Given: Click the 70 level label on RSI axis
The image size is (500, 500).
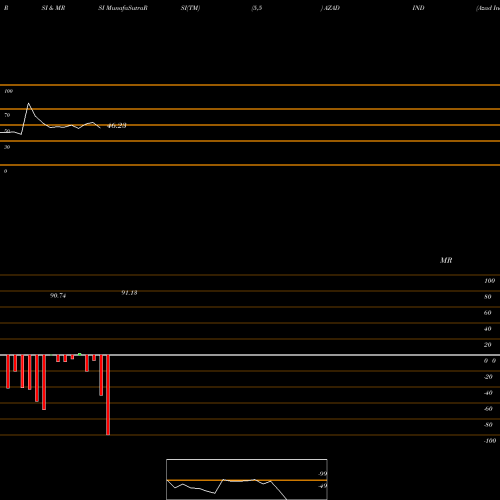Looking at the screenshot, I should pyautogui.click(x=7, y=115).
